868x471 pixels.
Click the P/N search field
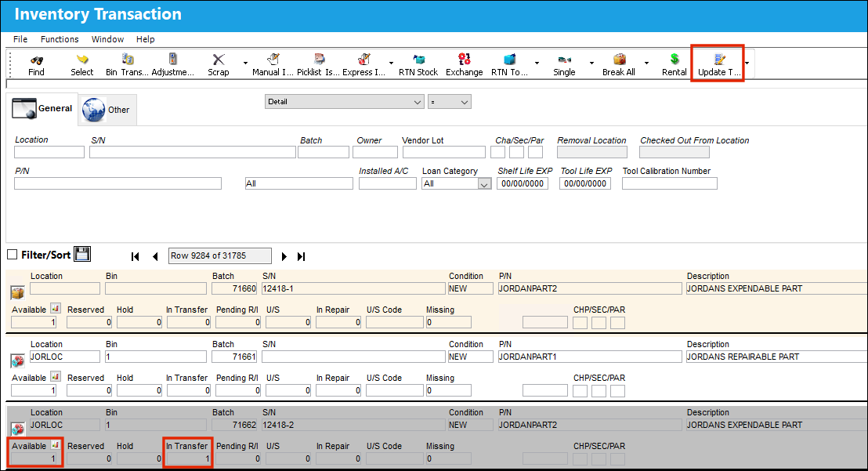pos(118,183)
